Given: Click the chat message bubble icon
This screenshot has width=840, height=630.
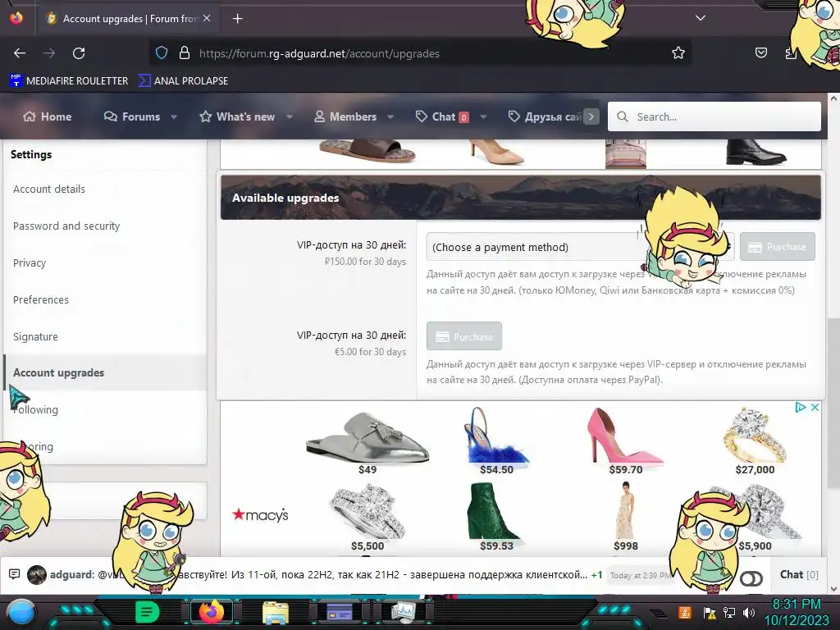Looking at the screenshot, I should (15, 574).
